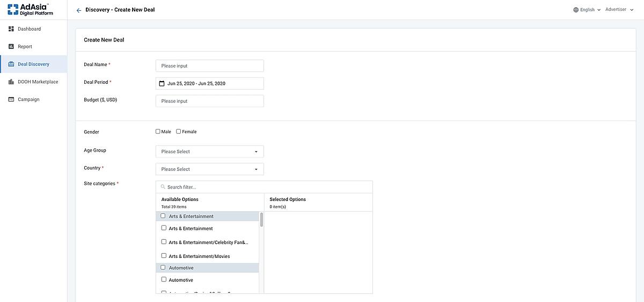The image size is (644, 302).
Task: Click the Campaign card icon in sidebar
Action: [11, 99]
